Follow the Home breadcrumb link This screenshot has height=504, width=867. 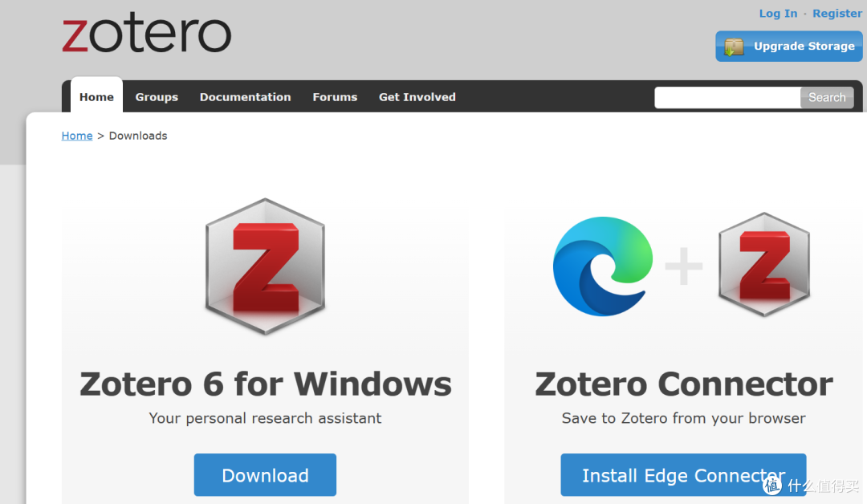click(77, 136)
